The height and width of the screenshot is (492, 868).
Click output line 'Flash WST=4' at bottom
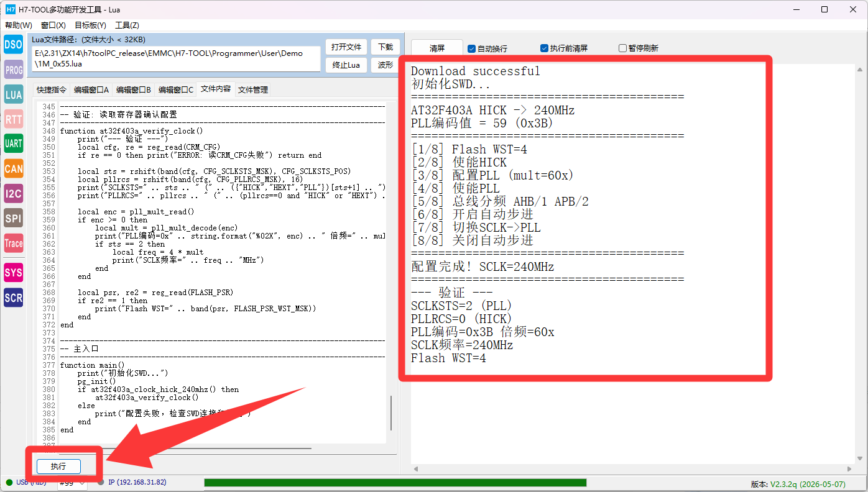pyautogui.click(x=448, y=358)
